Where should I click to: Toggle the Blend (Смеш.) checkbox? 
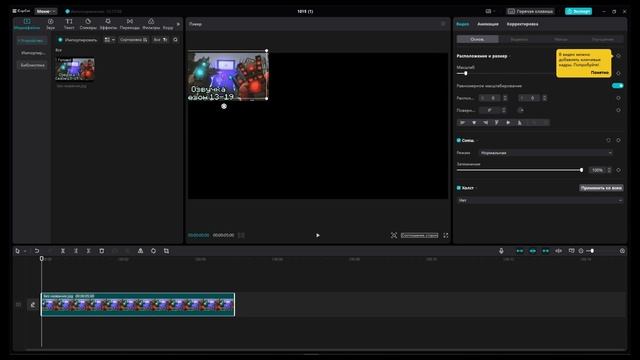coord(459,140)
